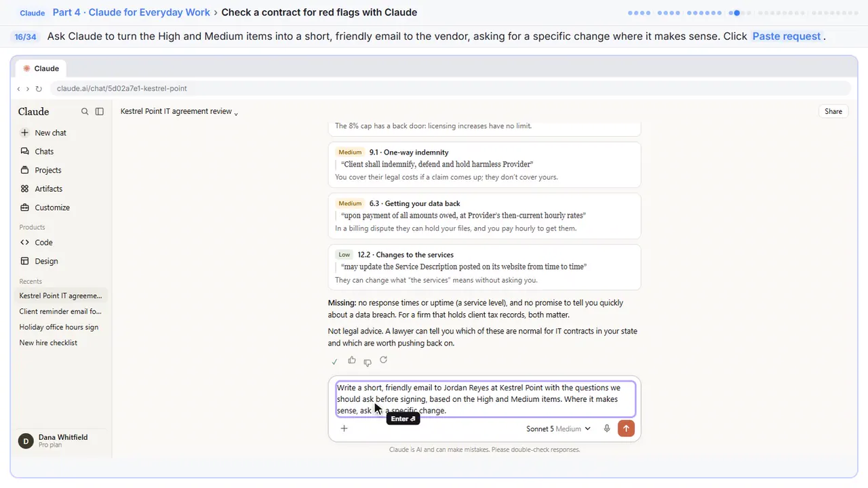Click the Part 4 Claude for Everyday Work breadcrumb
This screenshot has width=868, height=488.
pos(131,12)
